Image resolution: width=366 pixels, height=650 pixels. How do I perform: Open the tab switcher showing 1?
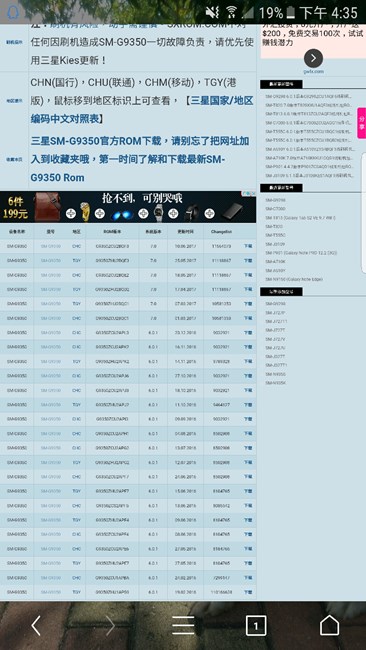pyautogui.click(x=256, y=626)
